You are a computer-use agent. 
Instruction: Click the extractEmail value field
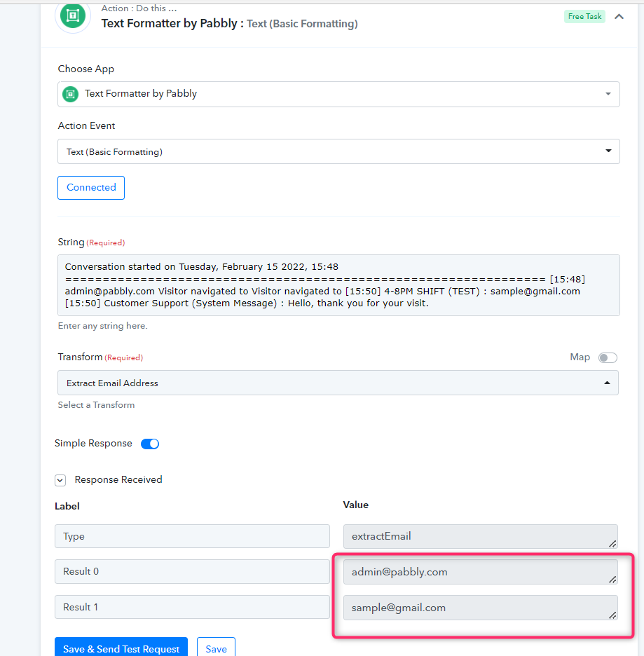(481, 536)
